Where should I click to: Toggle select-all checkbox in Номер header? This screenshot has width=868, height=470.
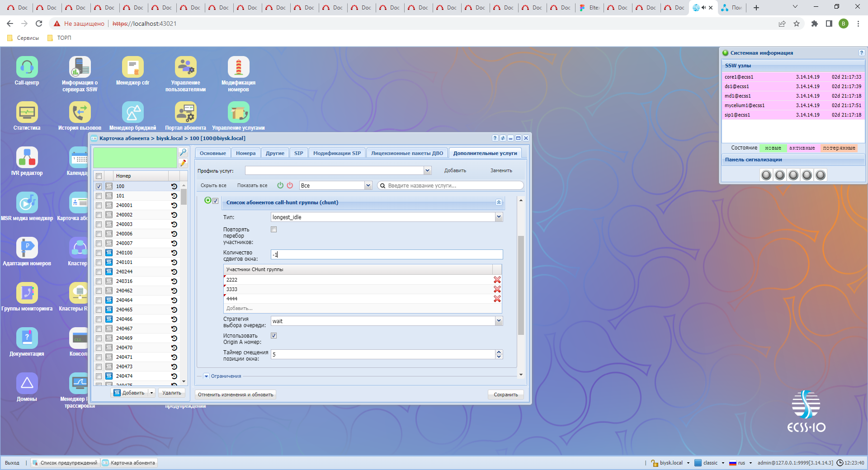click(x=99, y=176)
